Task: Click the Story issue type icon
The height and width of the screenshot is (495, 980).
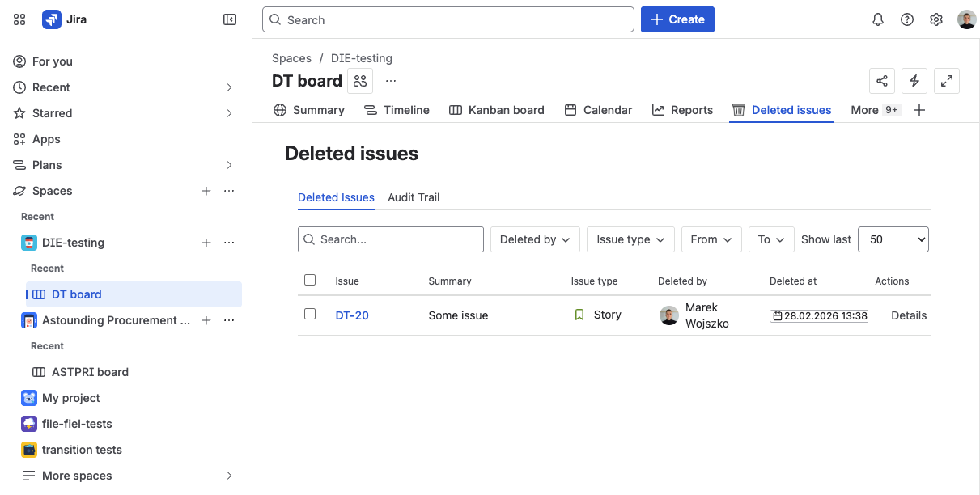Action: point(579,315)
